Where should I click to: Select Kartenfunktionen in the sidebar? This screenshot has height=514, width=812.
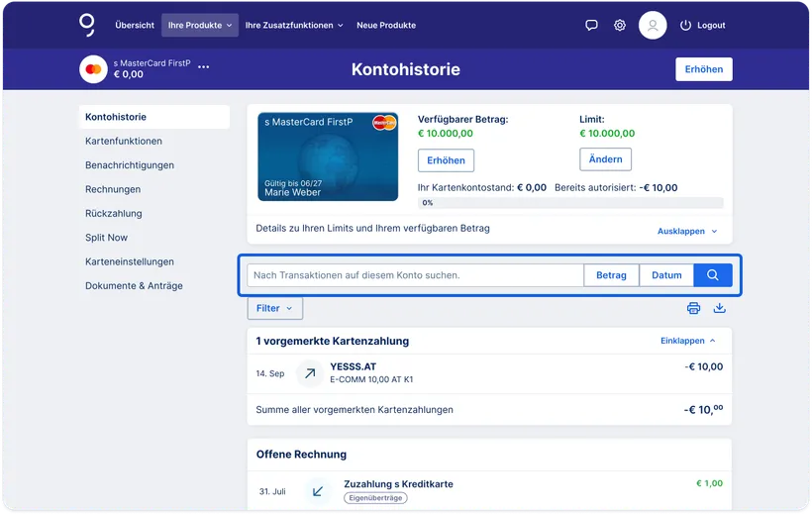[x=124, y=141]
